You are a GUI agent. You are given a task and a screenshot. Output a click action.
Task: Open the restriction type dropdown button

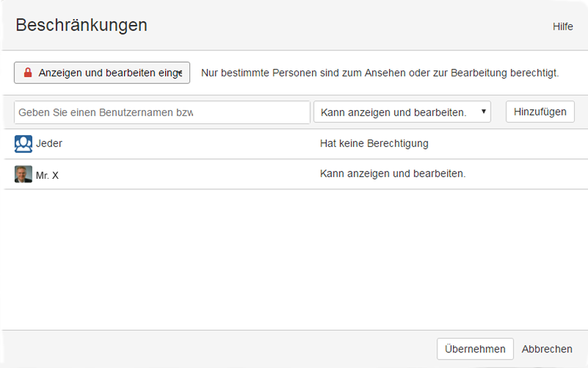101,73
